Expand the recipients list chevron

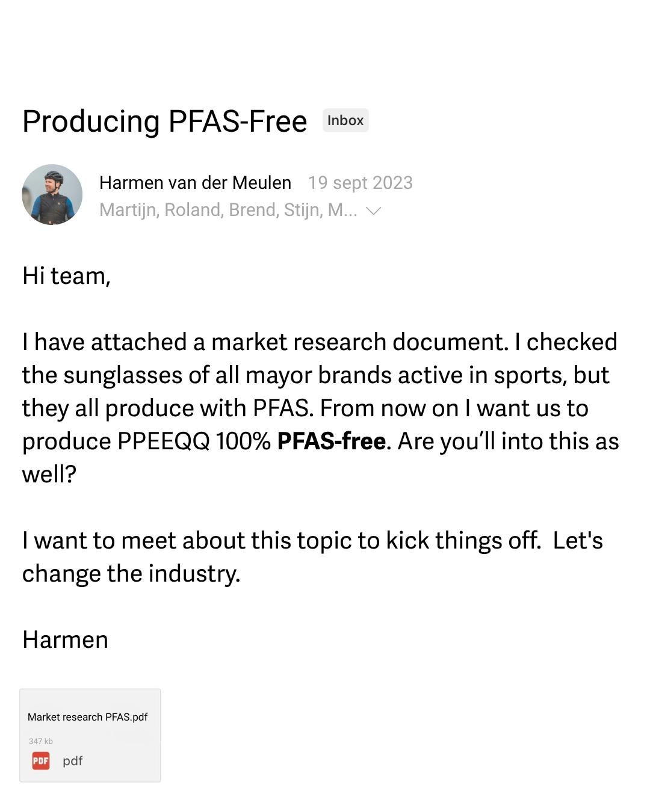374,211
